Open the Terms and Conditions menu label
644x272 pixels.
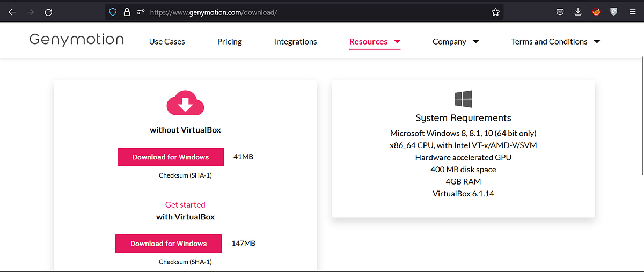549,41
